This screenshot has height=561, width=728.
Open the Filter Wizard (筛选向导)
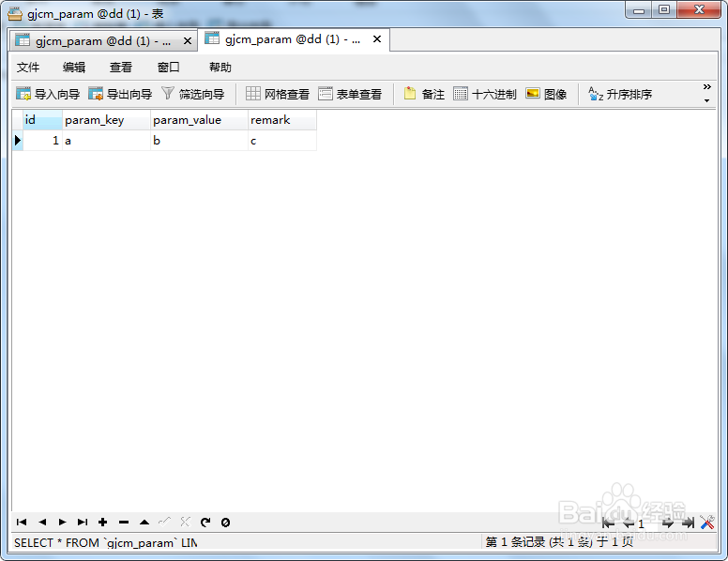(x=193, y=94)
